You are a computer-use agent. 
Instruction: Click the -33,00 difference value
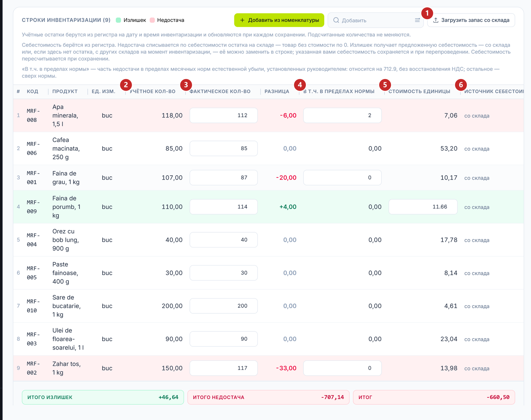[x=286, y=368]
